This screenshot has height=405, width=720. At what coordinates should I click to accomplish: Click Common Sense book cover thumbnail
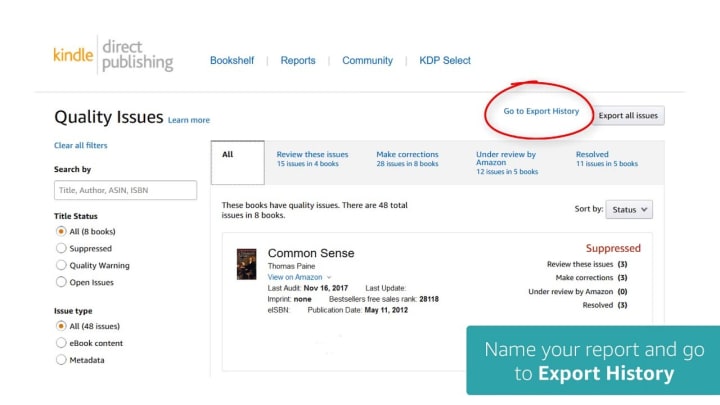pos(247,264)
